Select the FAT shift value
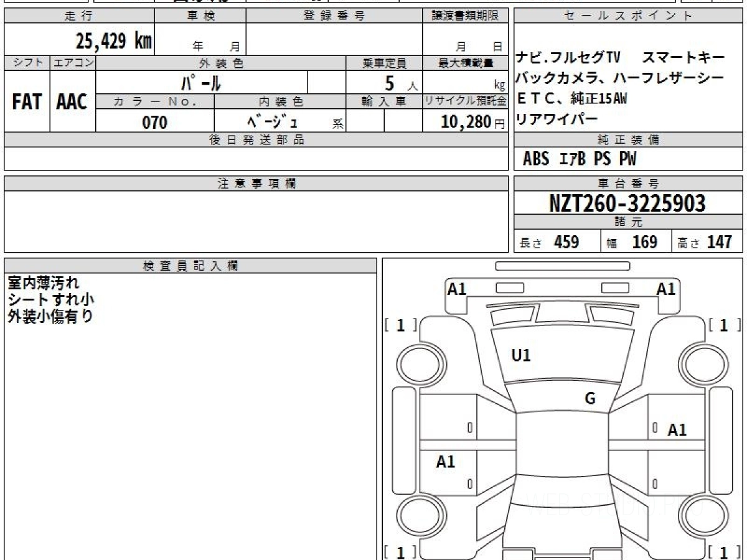Screen dimensions: 747x560 pos(27,102)
